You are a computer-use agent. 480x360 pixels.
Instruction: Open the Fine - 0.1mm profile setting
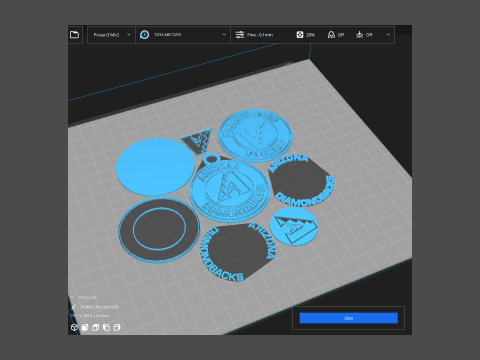[x=260, y=35]
